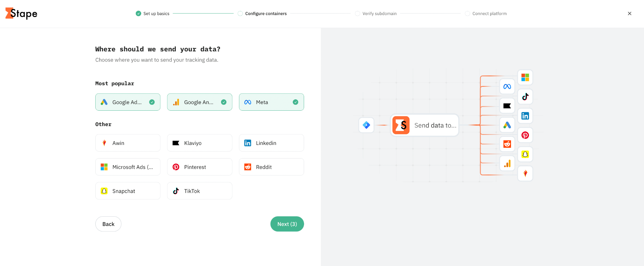Select the Linkedin destination
Image resolution: width=644 pixels, height=266 pixels.
(271, 143)
